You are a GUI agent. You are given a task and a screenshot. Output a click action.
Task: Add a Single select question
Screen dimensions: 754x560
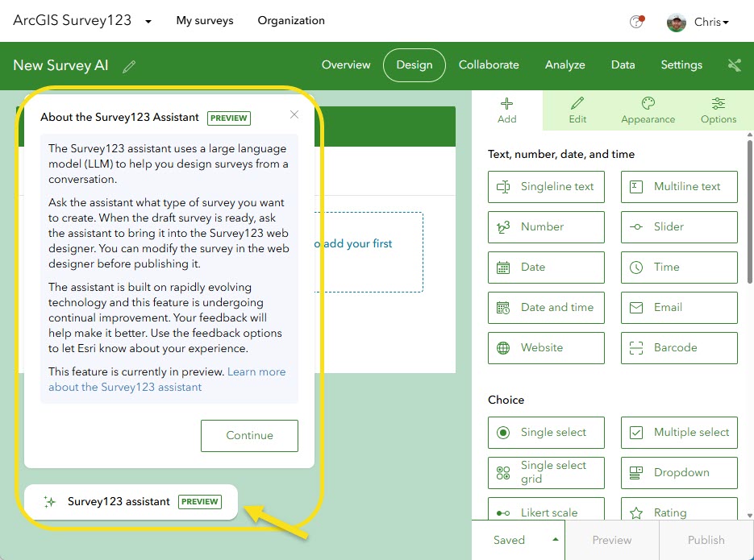coord(546,433)
